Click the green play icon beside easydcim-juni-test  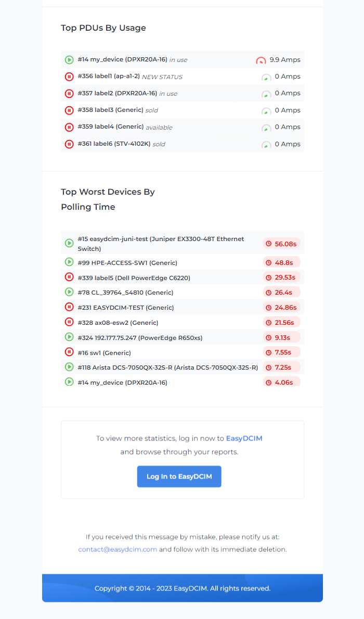[69, 243]
